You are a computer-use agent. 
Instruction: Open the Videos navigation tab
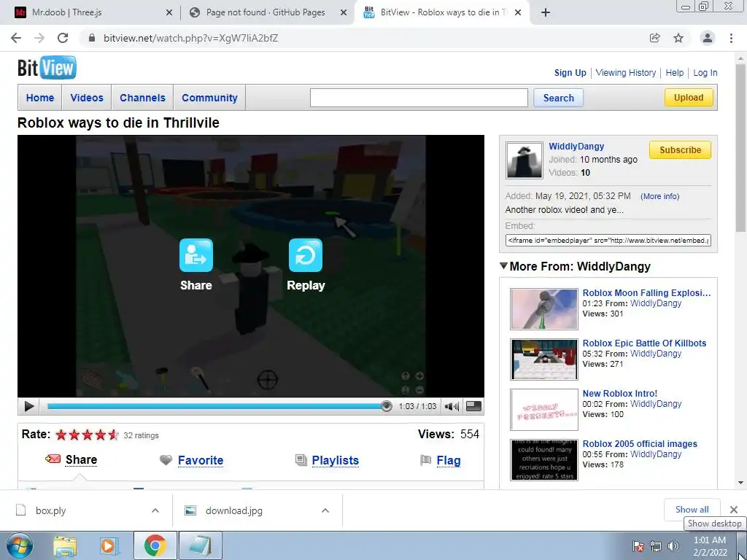[87, 98]
